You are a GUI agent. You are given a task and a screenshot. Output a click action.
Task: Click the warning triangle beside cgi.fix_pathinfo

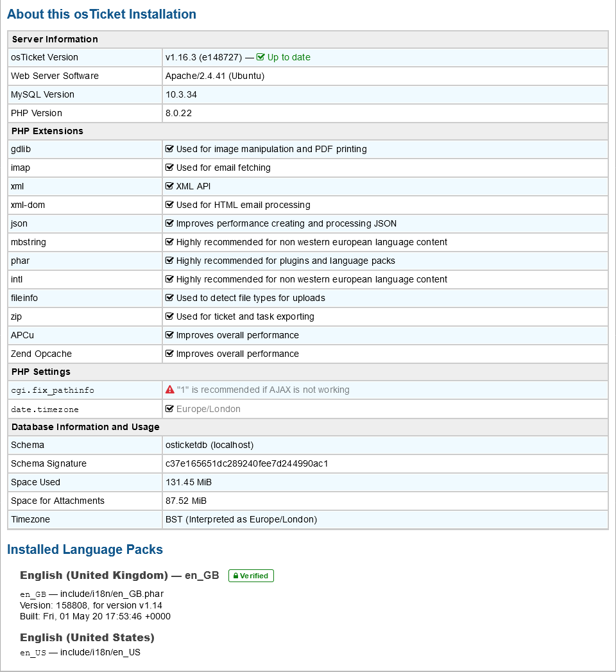pyautogui.click(x=170, y=390)
